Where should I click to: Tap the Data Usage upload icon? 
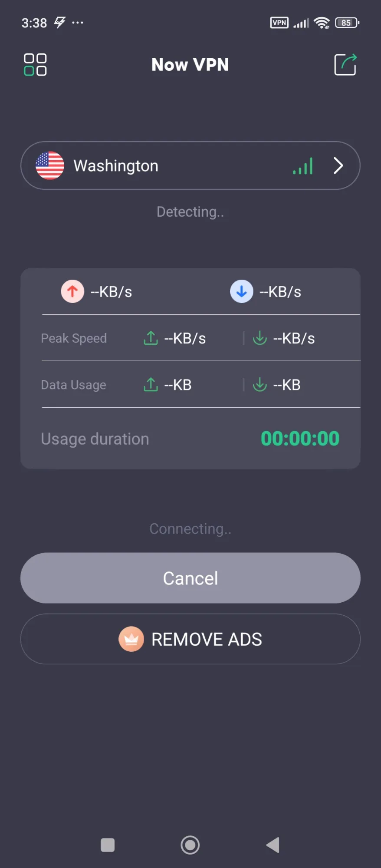[x=151, y=385]
